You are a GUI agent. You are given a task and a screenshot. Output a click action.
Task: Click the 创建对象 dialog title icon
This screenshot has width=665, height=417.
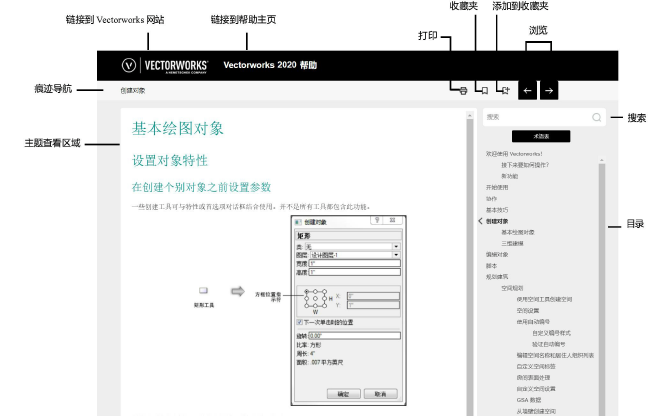pos(298,222)
